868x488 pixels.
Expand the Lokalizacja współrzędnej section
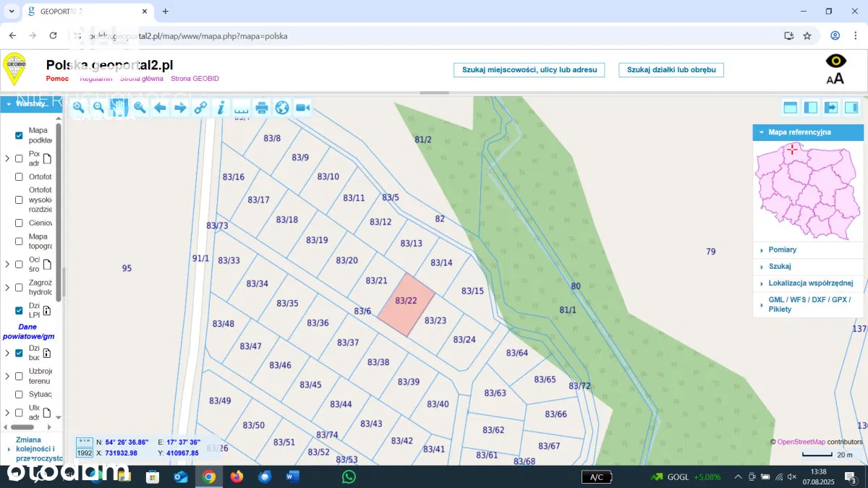point(810,283)
